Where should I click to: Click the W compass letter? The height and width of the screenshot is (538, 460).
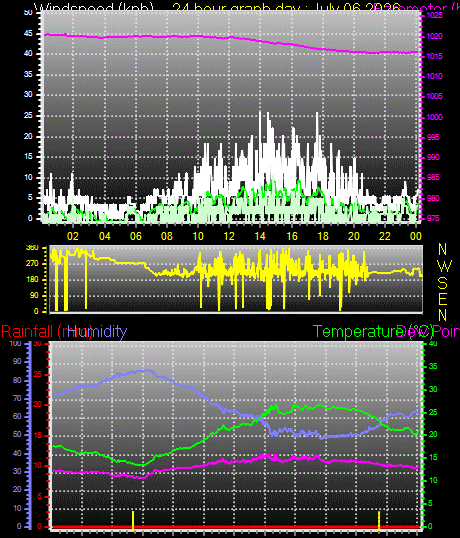click(445, 266)
